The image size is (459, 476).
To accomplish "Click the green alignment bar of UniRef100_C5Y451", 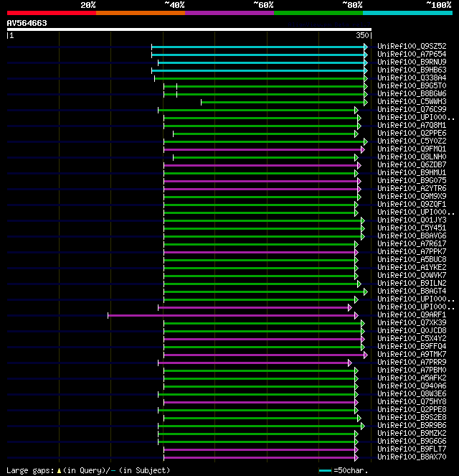I will point(264,228).
